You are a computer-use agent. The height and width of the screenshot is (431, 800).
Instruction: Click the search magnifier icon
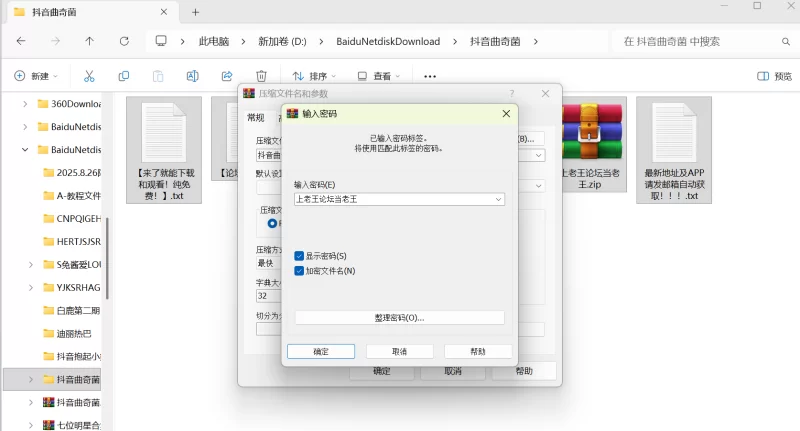[x=786, y=41]
